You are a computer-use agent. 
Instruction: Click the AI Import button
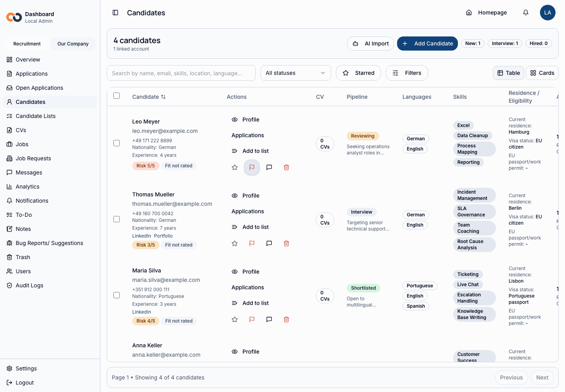[x=370, y=44]
